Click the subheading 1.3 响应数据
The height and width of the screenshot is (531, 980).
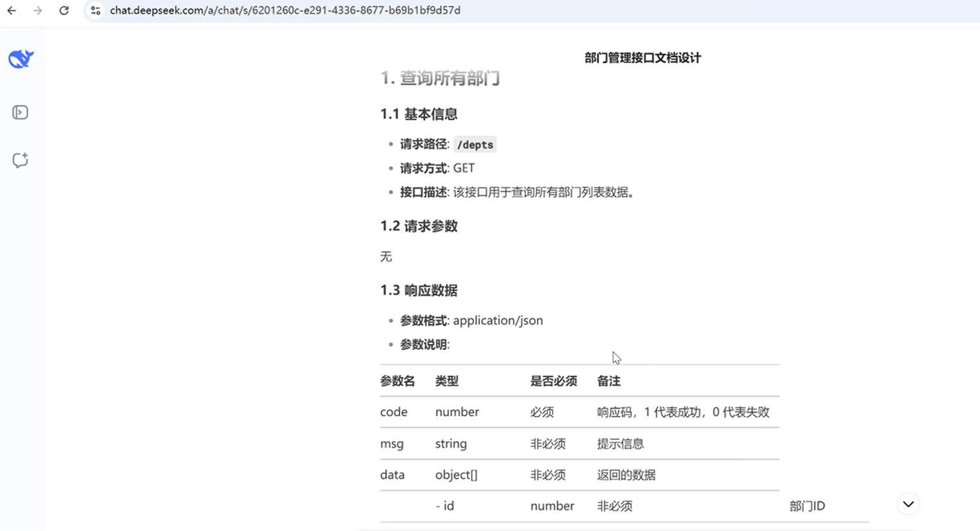418,290
